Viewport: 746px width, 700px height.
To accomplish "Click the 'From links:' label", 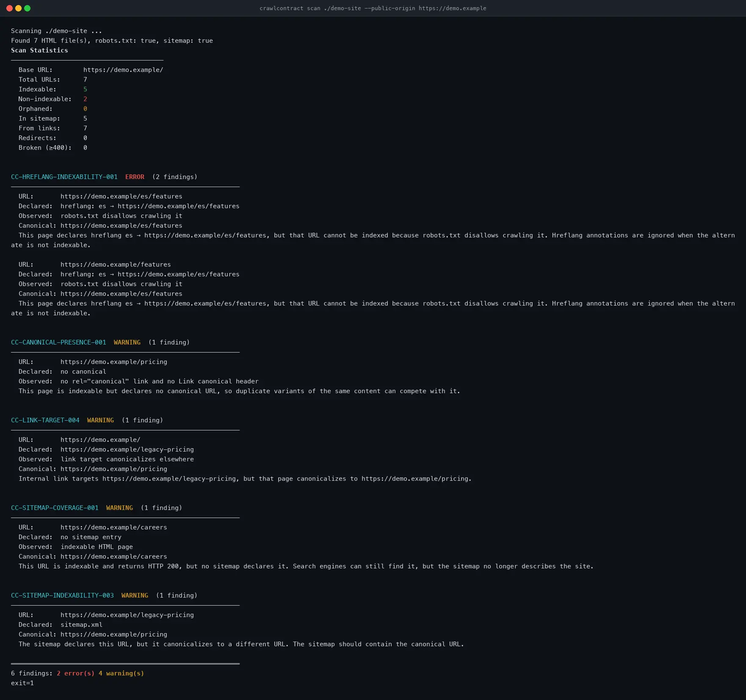I will click(39, 128).
